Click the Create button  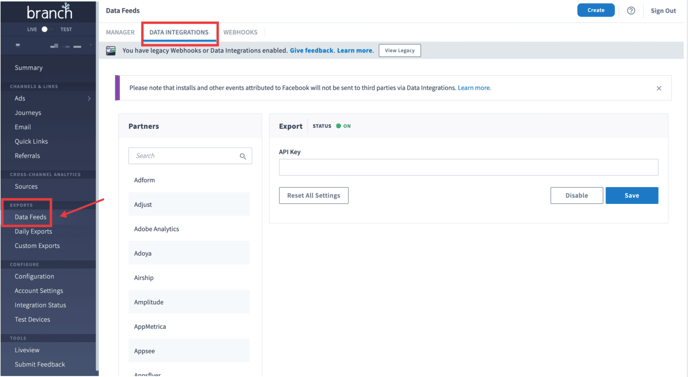(x=596, y=10)
